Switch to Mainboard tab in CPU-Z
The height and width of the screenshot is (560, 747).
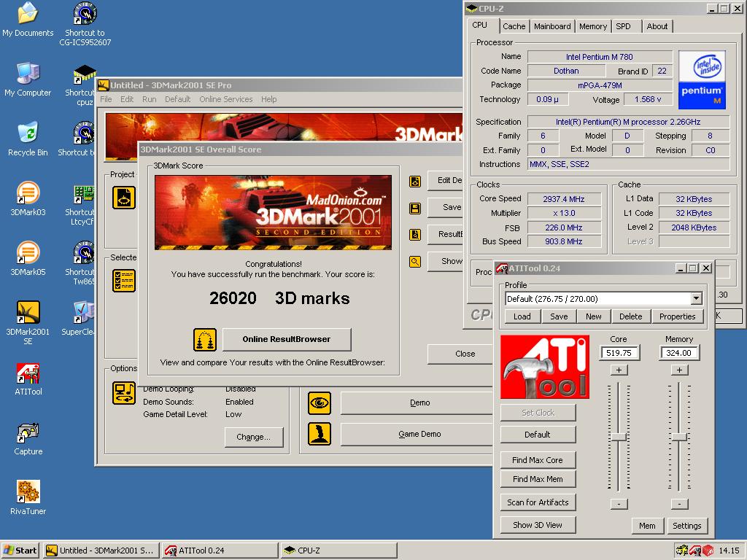[552, 27]
